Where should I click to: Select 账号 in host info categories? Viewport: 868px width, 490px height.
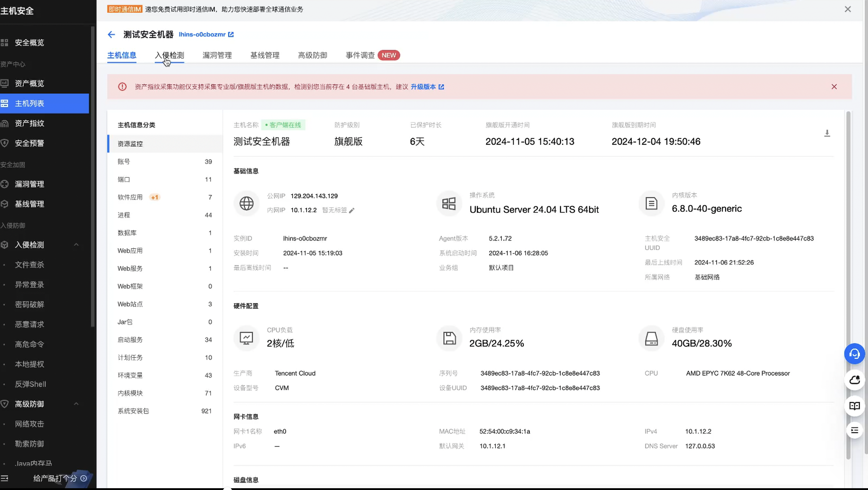(124, 162)
